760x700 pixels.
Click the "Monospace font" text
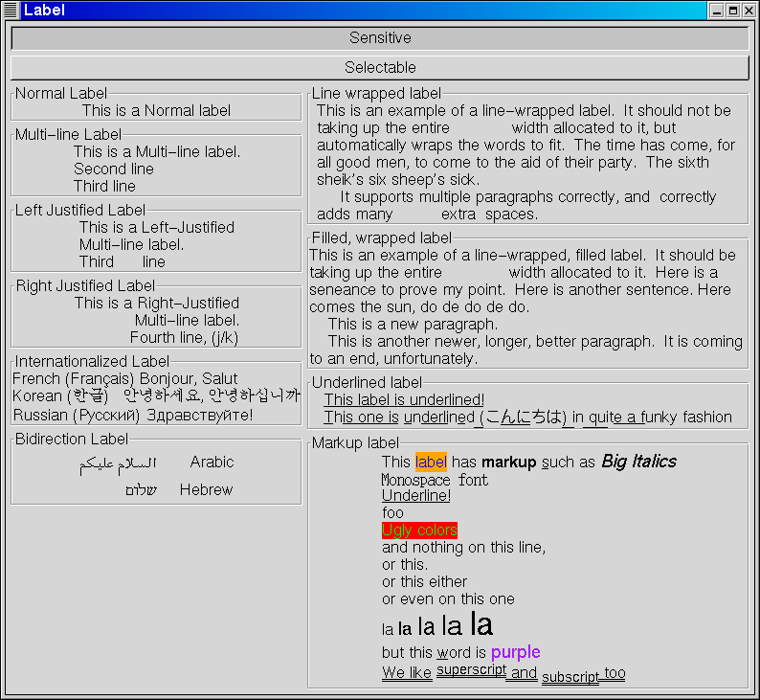click(434, 480)
